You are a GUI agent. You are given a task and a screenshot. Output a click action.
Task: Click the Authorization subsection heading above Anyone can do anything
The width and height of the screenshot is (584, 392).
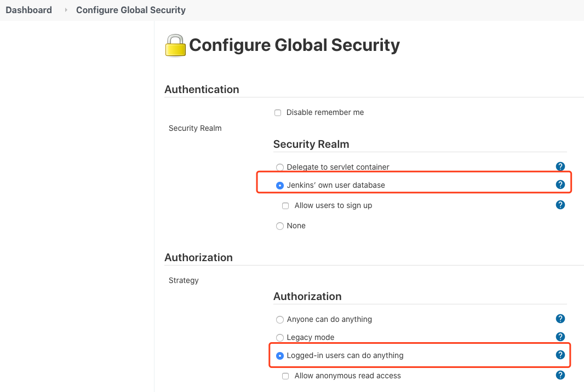(308, 296)
